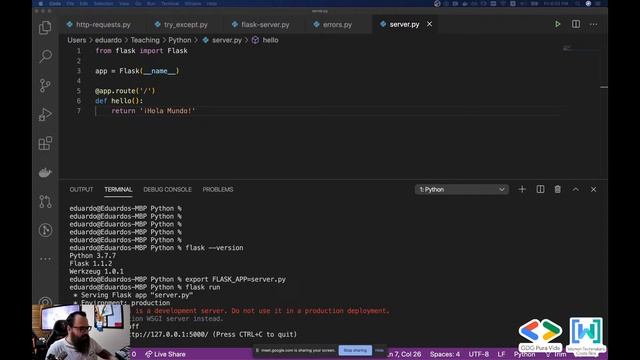Image resolution: width=640 pixels, height=360 pixels.
Task: Go to line via Col 26 status item
Action: click(404, 354)
